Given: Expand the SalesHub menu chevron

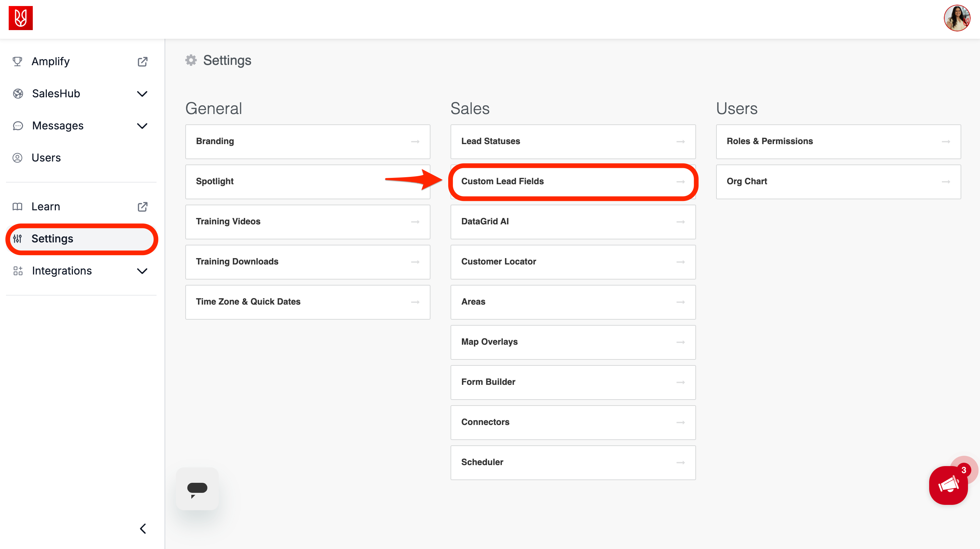Looking at the screenshot, I should 142,94.
